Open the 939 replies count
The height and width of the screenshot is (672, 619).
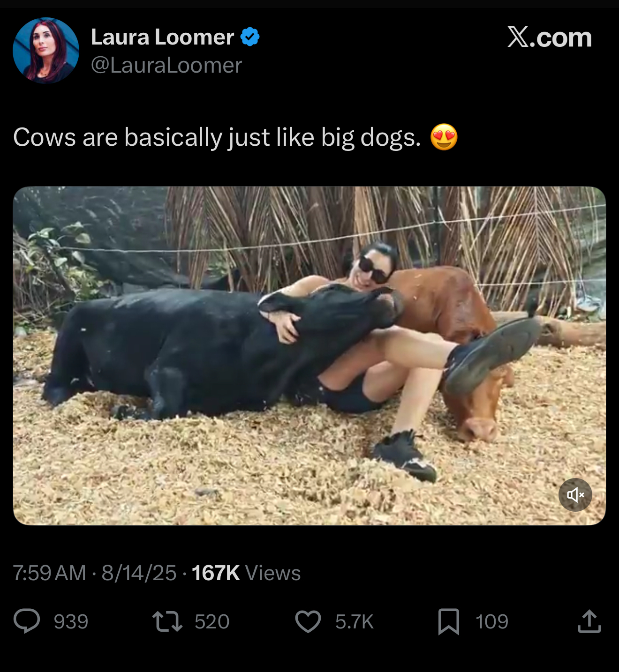point(71,622)
